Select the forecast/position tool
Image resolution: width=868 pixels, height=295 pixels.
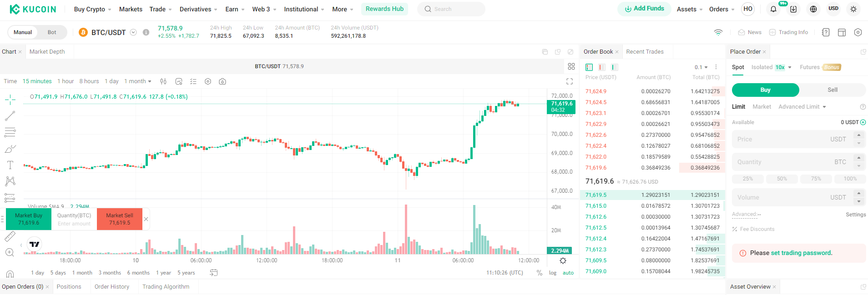click(x=10, y=198)
